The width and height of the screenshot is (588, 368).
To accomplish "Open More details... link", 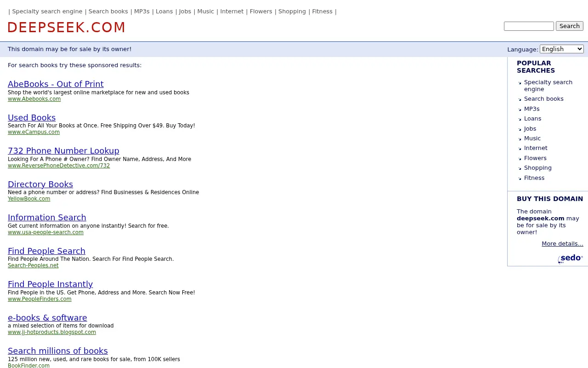I will (x=562, y=244).
